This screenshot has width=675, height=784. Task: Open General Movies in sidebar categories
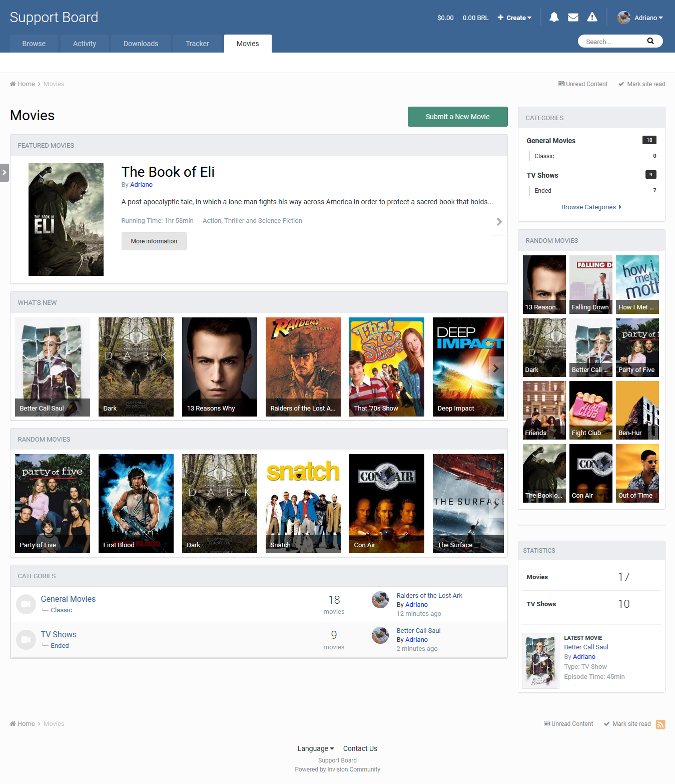point(551,141)
